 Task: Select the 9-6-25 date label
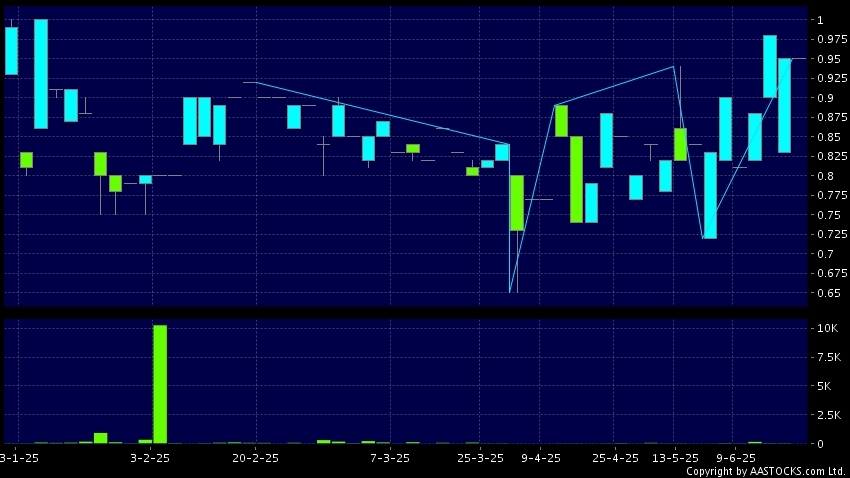pos(736,458)
